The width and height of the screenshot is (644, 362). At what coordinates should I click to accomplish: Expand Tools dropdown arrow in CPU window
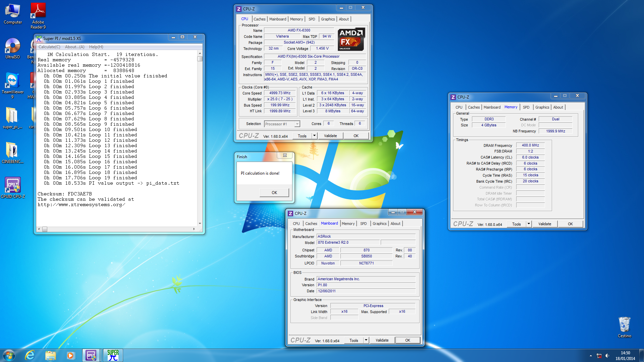[x=314, y=136]
